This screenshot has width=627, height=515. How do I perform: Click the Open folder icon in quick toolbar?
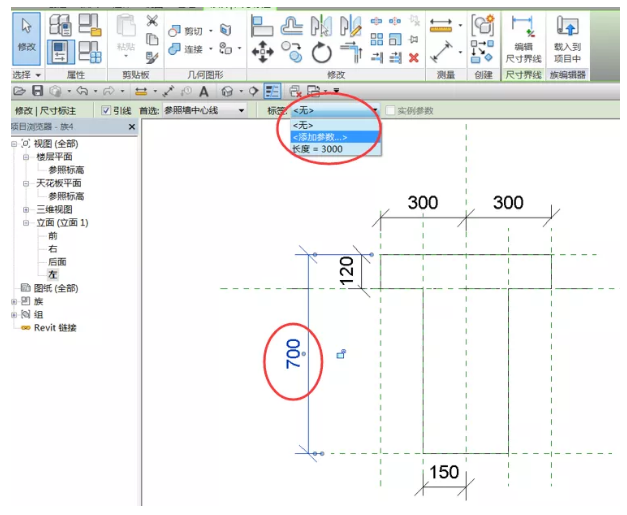pos(19,91)
